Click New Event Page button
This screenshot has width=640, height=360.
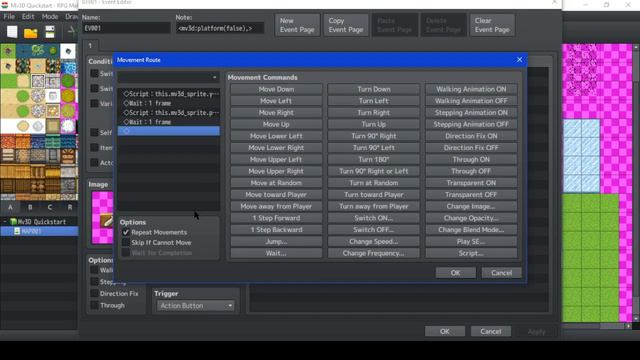[297, 25]
